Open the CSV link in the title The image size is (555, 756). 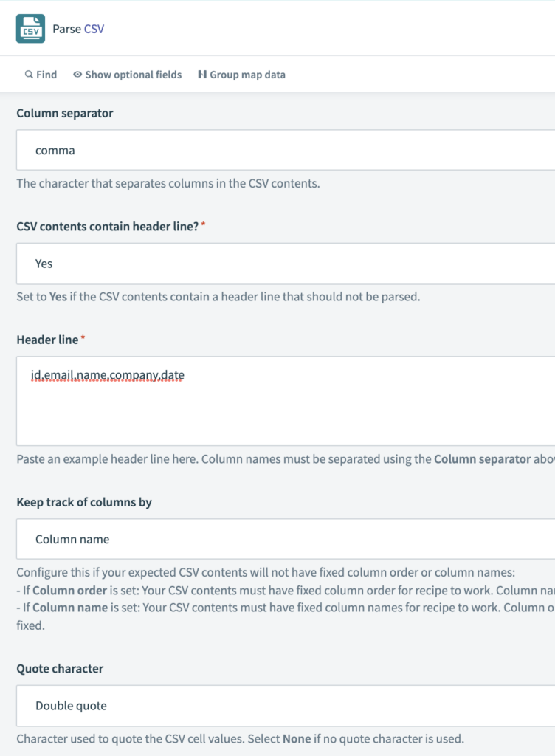(x=94, y=29)
